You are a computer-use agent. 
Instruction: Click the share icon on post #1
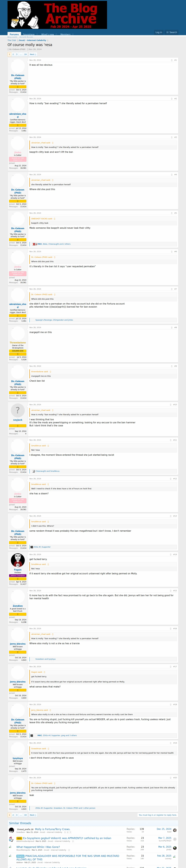tap(172, 60)
